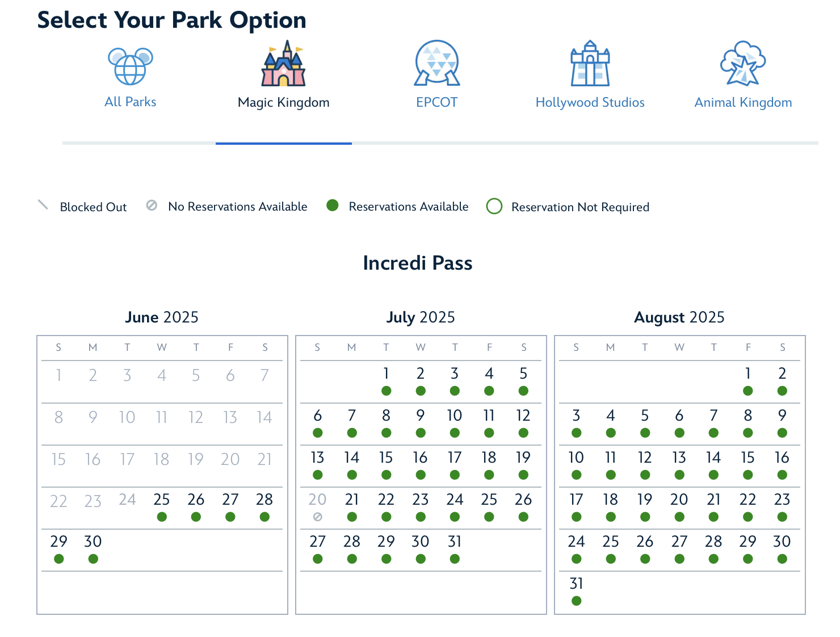Open the Hollywood Studios tab label
This screenshot has height=637, width=840.
click(590, 102)
